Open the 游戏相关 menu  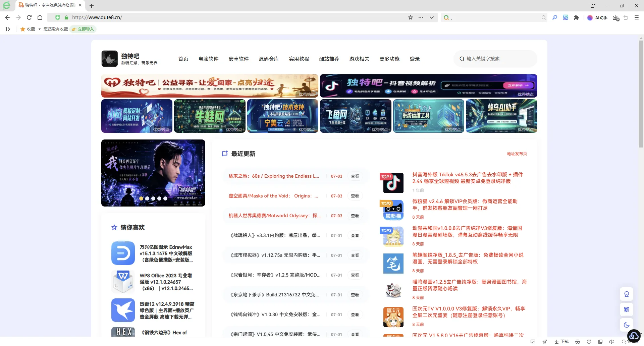359,59
